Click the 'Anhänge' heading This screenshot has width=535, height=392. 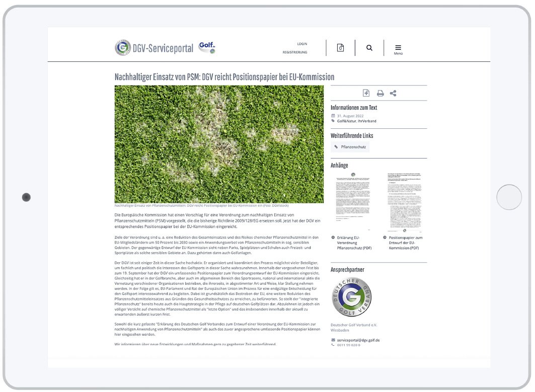339,165
